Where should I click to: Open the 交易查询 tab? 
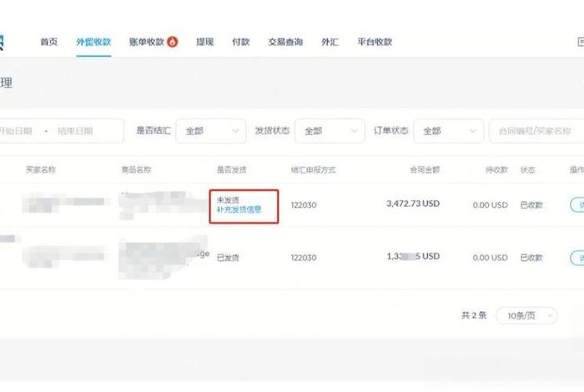coord(285,42)
